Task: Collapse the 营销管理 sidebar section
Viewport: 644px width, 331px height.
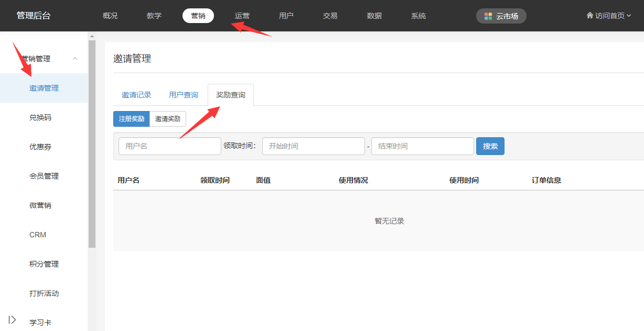Action: 75,59
